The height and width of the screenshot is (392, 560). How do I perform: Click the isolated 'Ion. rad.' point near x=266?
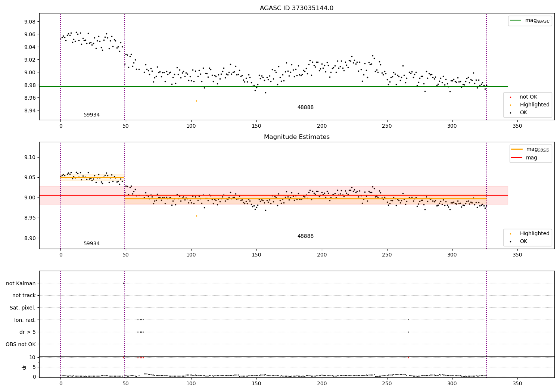pos(408,320)
